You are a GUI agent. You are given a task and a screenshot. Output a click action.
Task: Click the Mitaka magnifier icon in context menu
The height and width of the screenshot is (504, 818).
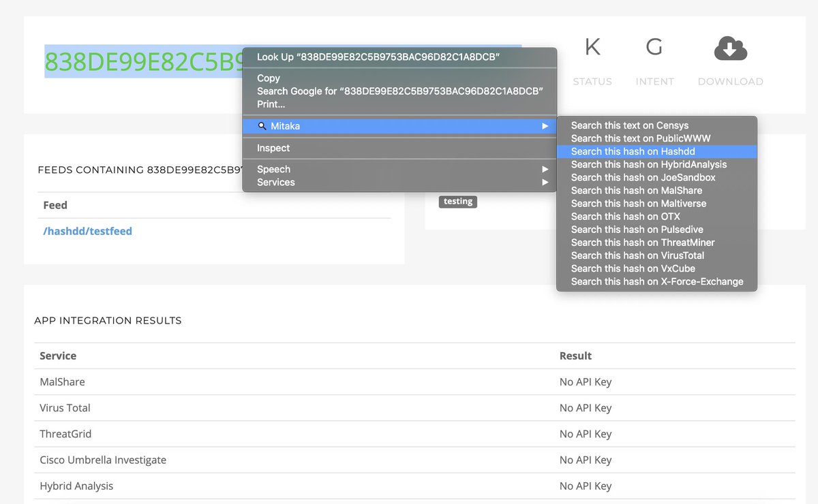(x=262, y=126)
